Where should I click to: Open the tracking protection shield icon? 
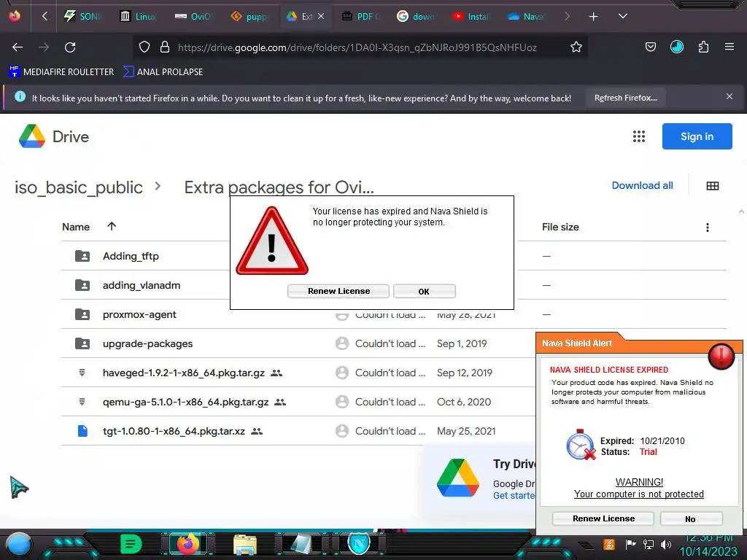(144, 47)
